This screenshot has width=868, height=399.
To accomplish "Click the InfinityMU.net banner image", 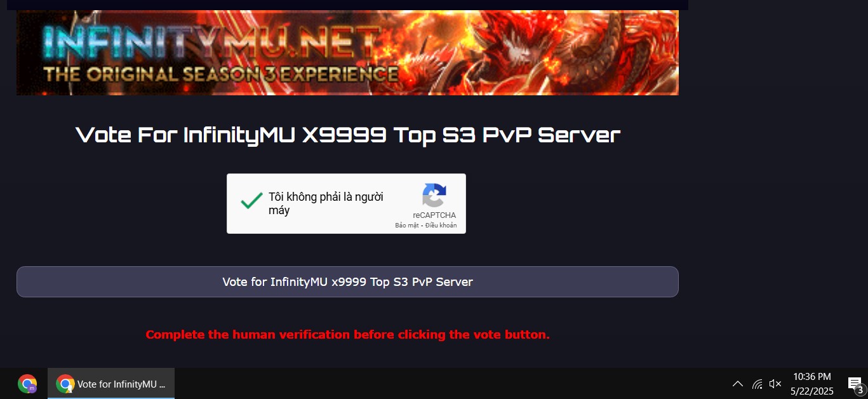I will pos(347,53).
